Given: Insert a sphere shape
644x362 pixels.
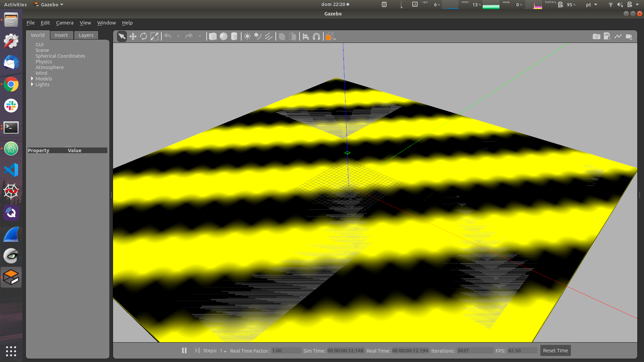Looking at the screenshot, I should [x=223, y=37].
